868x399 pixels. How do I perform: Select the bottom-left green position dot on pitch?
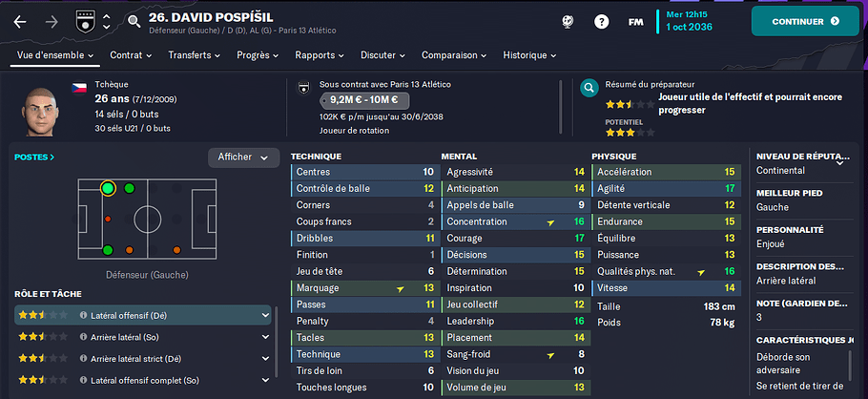pos(108,250)
